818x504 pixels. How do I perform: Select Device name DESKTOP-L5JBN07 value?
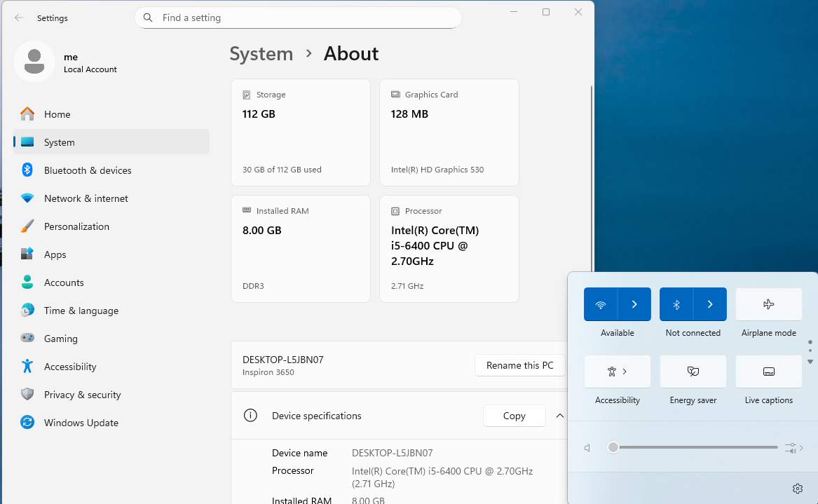[x=393, y=453]
